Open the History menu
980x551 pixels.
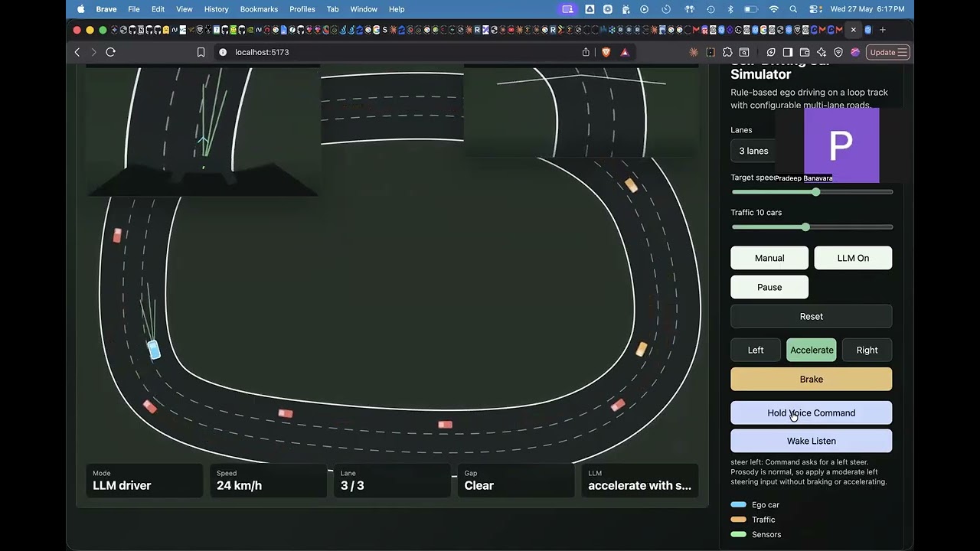click(x=217, y=9)
